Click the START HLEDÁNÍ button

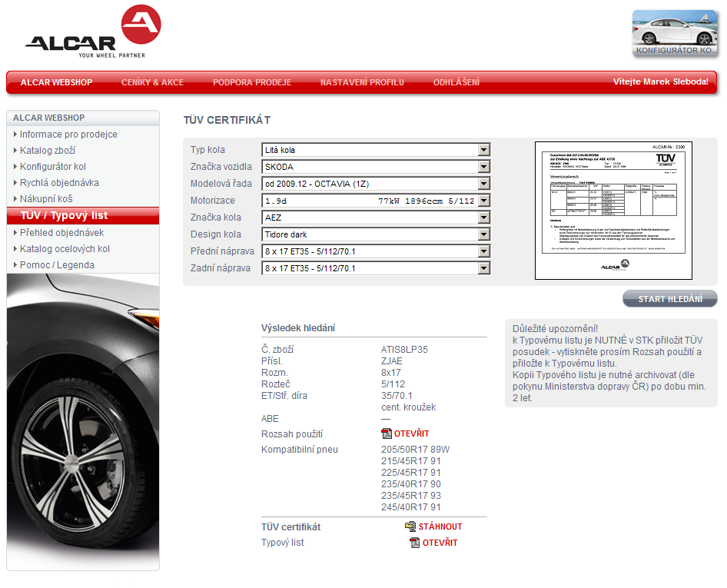(670, 299)
